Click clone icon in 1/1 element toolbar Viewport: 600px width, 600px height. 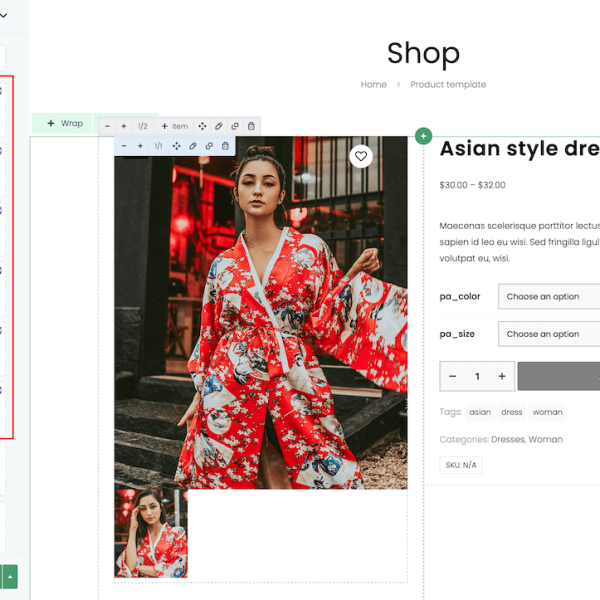pos(209,146)
